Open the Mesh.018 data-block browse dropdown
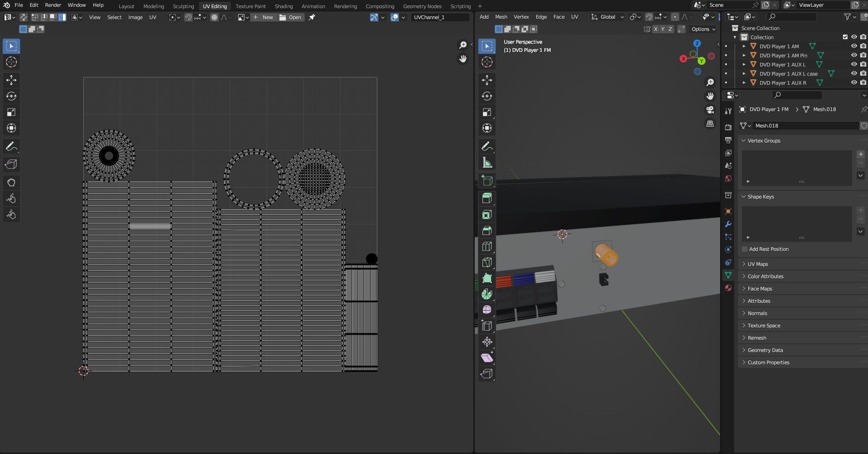The height and width of the screenshot is (454, 868). click(745, 126)
